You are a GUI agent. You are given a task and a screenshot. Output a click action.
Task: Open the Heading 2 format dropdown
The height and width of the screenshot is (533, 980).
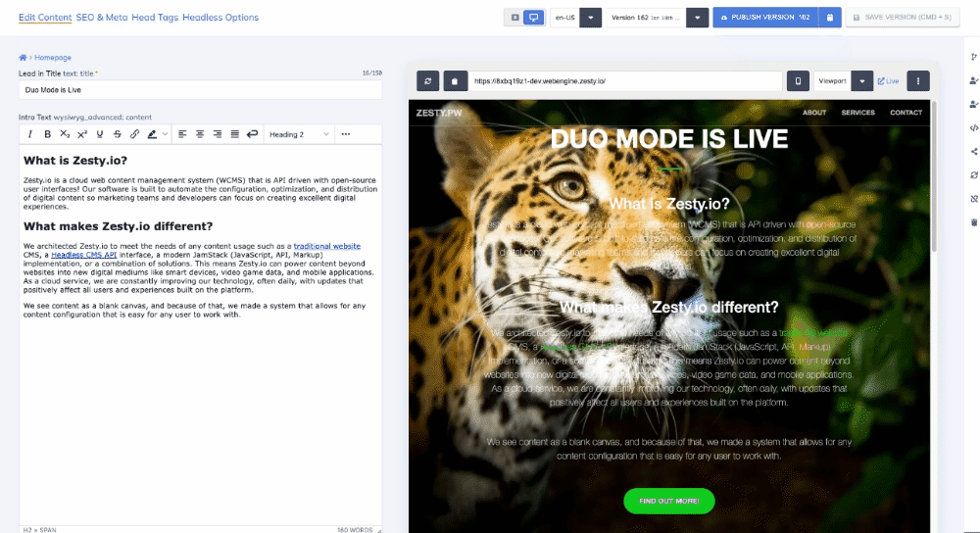click(x=299, y=134)
